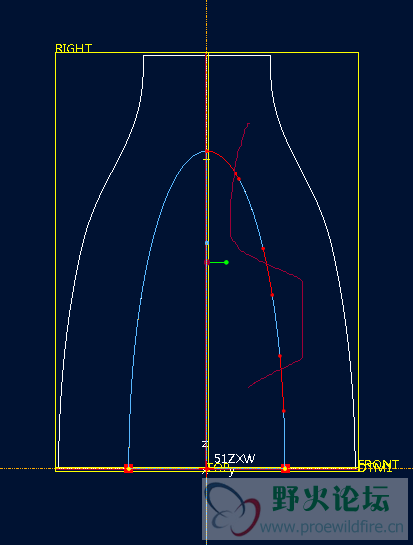Pick the vertical segment of the dark red polyline
This screenshot has height=545, width=413.
[302, 318]
